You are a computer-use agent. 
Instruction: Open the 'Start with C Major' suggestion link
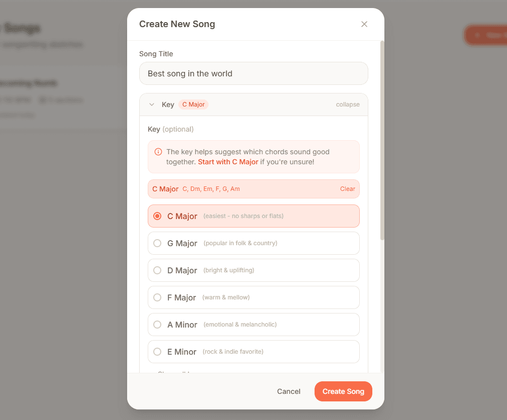pos(228,162)
